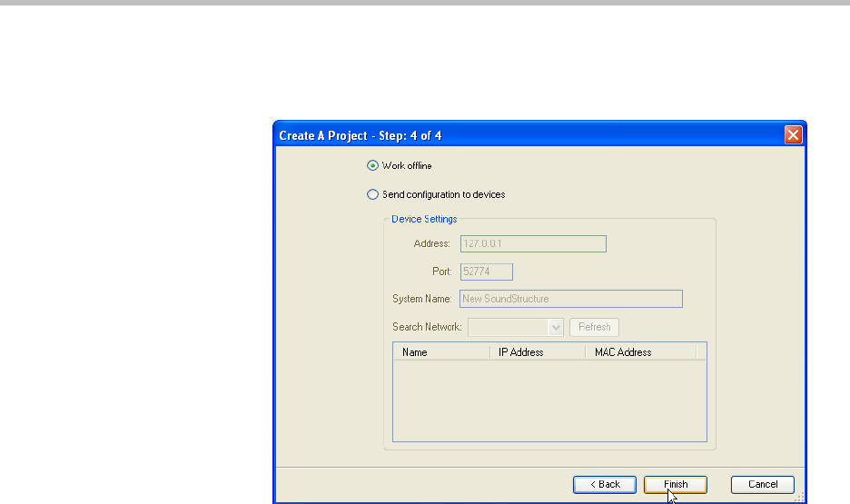850x504 pixels.
Task: Click the IP Address column header
Action: [538, 352]
